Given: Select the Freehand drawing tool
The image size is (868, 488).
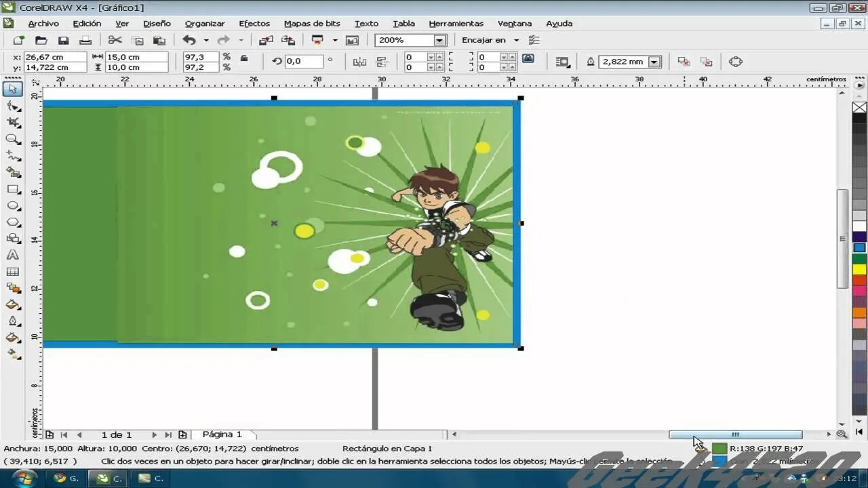Looking at the screenshot, I should pyautogui.click(x=13, y=155).
